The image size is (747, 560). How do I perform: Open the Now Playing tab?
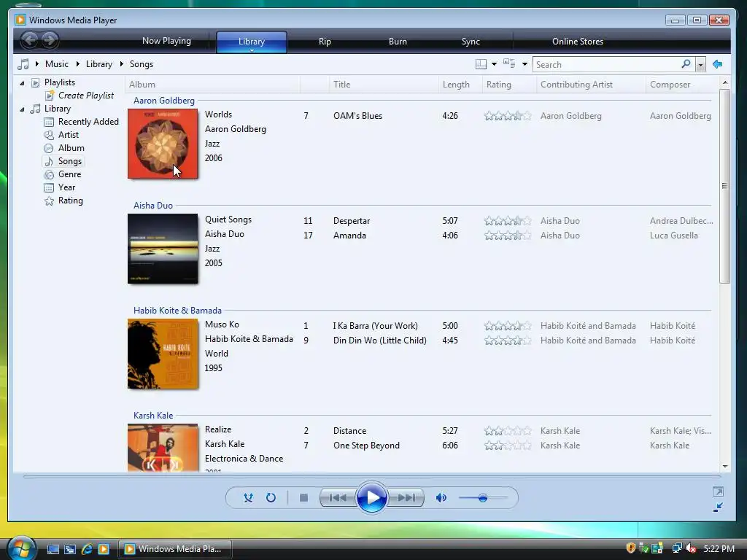(x=166, y=41)
